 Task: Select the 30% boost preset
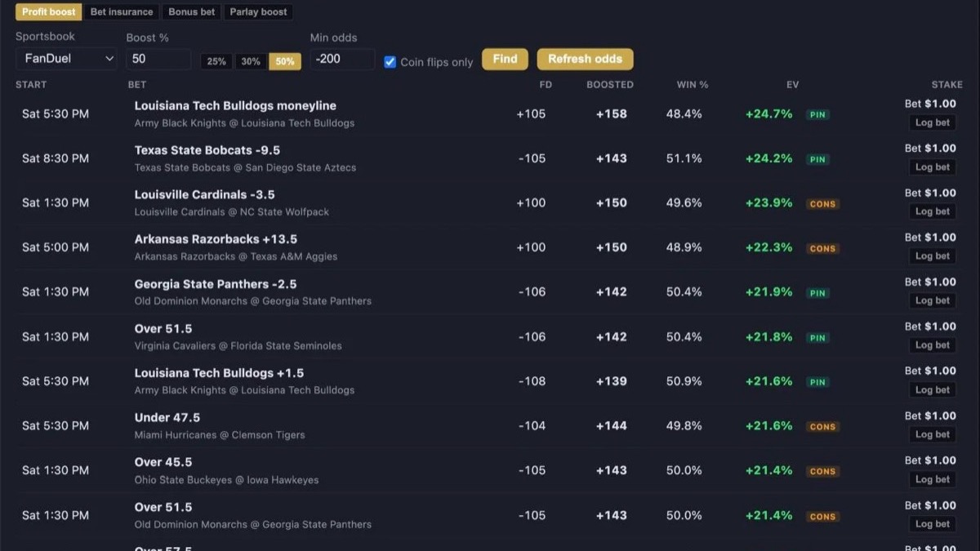click(251, 61)
